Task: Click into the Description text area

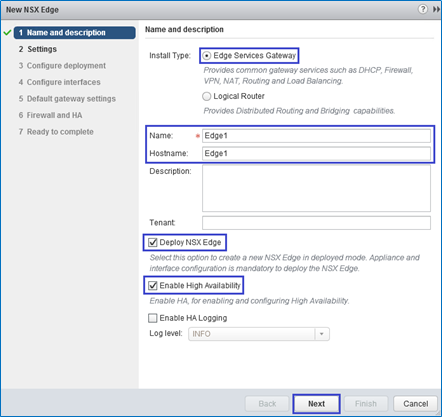Action: point(316,188)
